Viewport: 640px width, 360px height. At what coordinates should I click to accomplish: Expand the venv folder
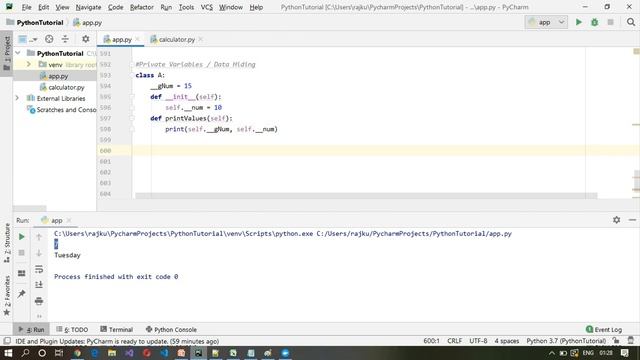pyautogui.click(x=29, y=64)
